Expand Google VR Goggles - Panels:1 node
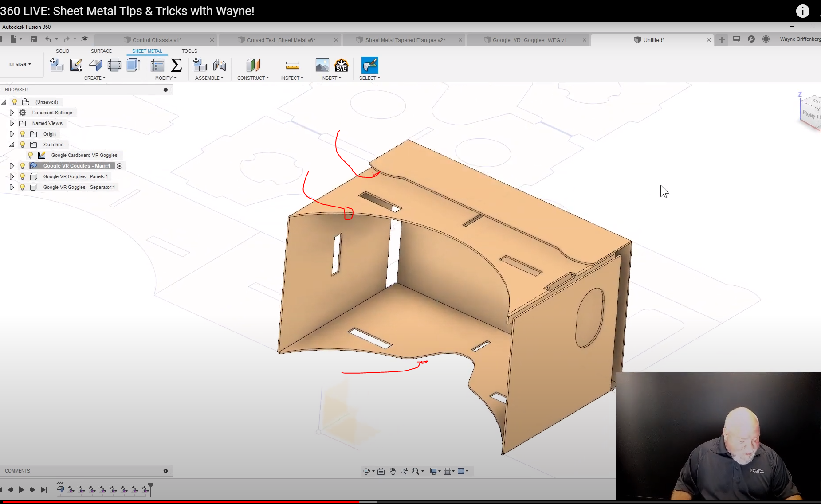821x504 pixels. click(x=12, y=176)
